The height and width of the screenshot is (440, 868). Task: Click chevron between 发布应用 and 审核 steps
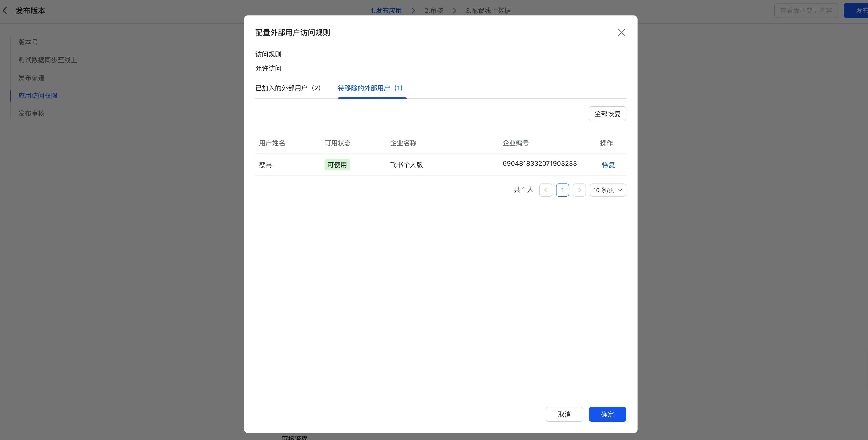click(x=413, y=11)
